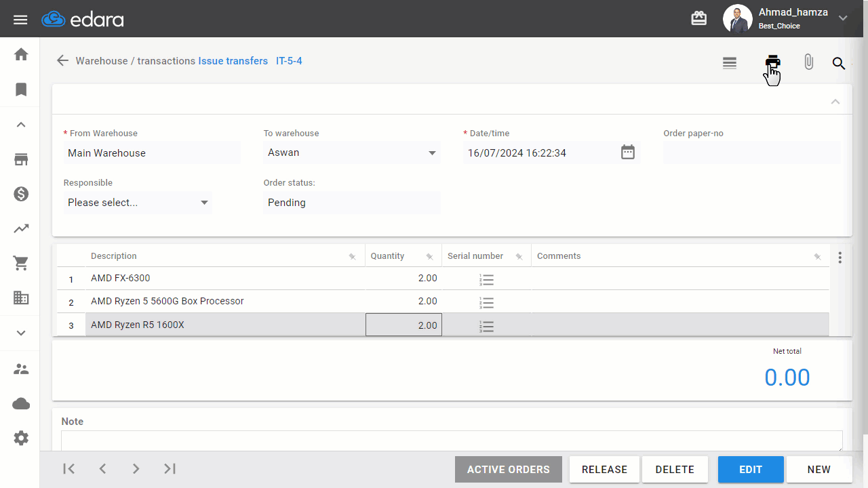Click the EDIT button
The height and width of the screenshot is (488, 868).
tap(751, 469)
